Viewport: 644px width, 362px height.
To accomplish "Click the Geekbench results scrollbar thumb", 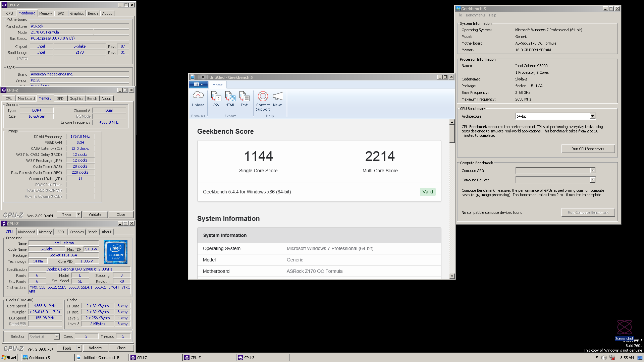I will point(452,133).
